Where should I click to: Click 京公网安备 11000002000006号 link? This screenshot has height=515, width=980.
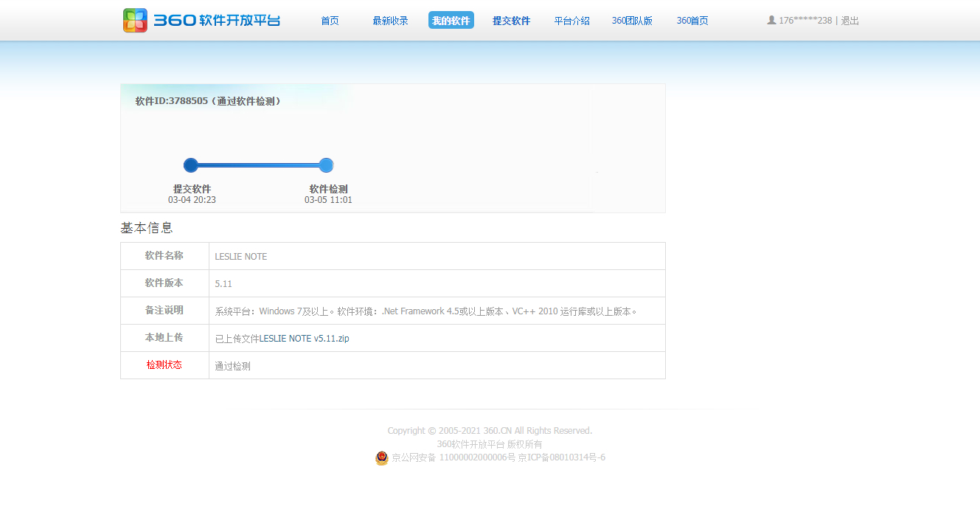tap(453, 457)
